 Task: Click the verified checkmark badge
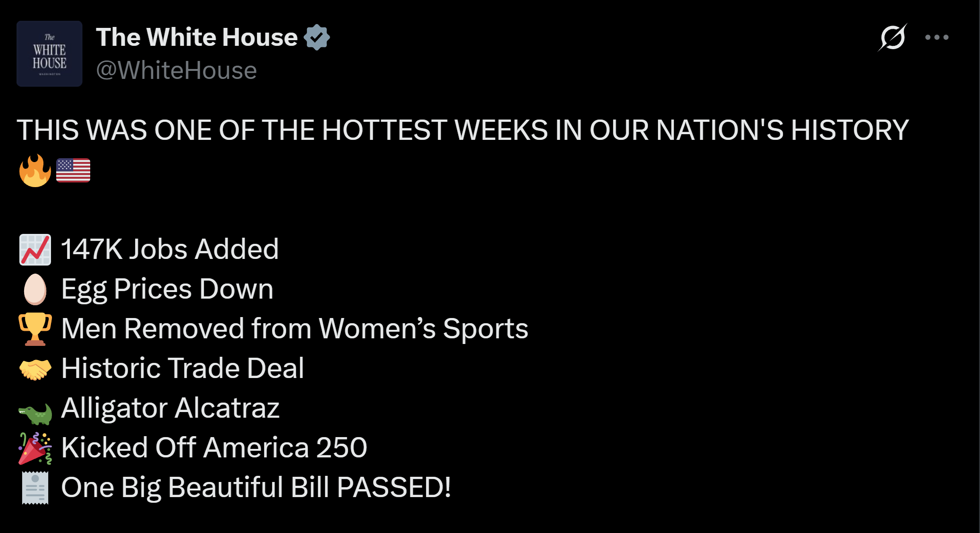tap(316, 37)
